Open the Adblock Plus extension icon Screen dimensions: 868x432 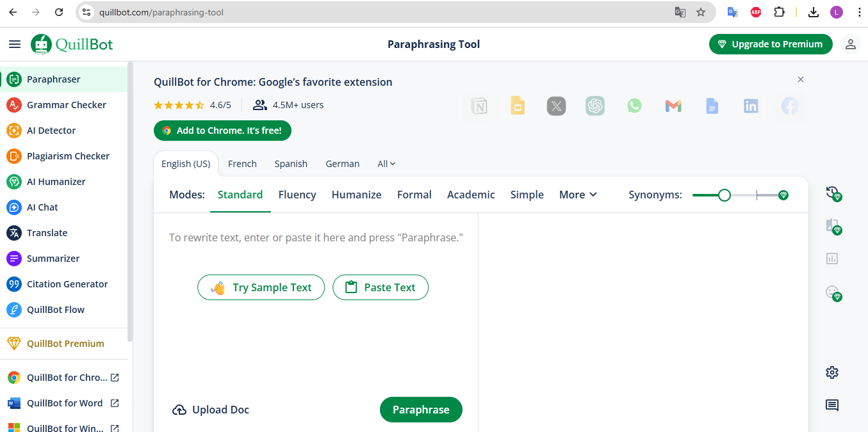pyautogui.click(x=756, y=12)
